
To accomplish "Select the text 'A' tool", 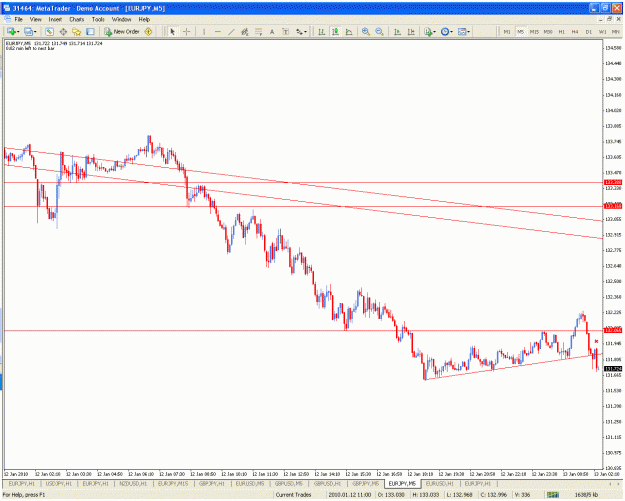I will [x=272, y=31].
